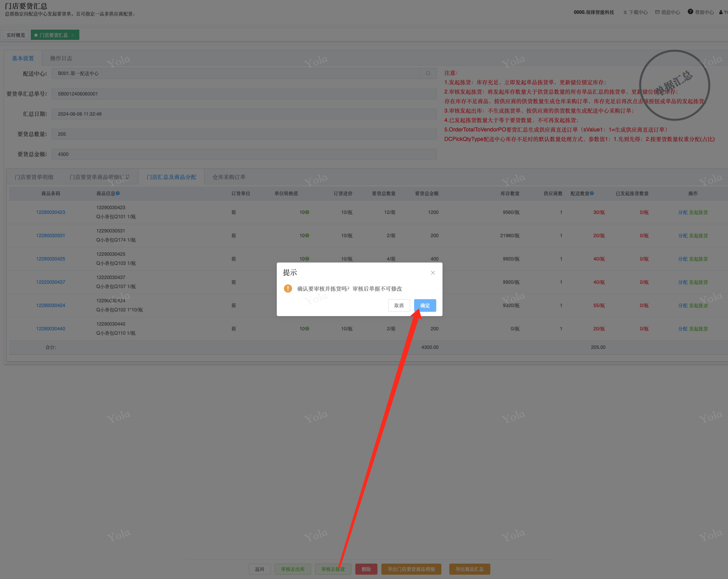Click the 帮助中心 question mark icon
This screenshot has height=579, width=728.
coord(690,12)
